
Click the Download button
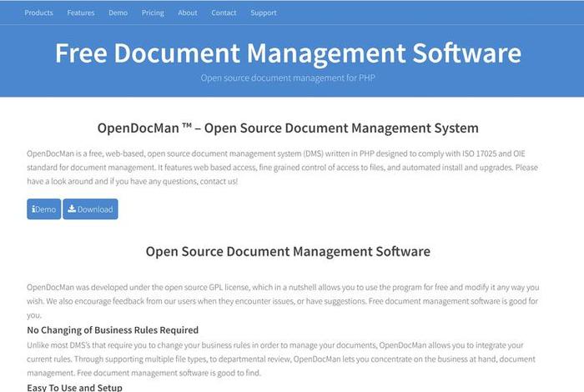tap(90, 209)
